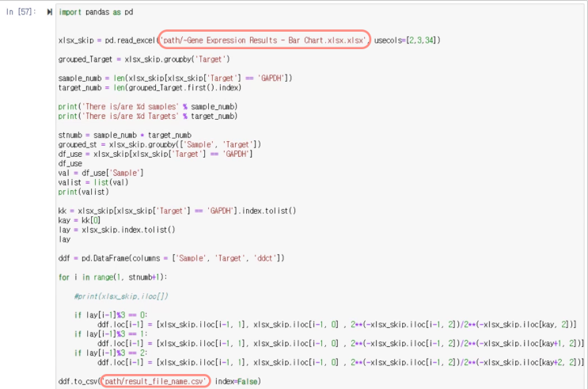Select the In [57] cell prompt

21,12
